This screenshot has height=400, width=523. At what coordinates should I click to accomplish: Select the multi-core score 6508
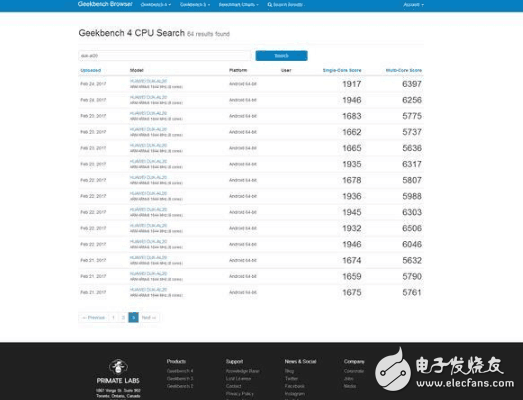(x=412, y=228)
